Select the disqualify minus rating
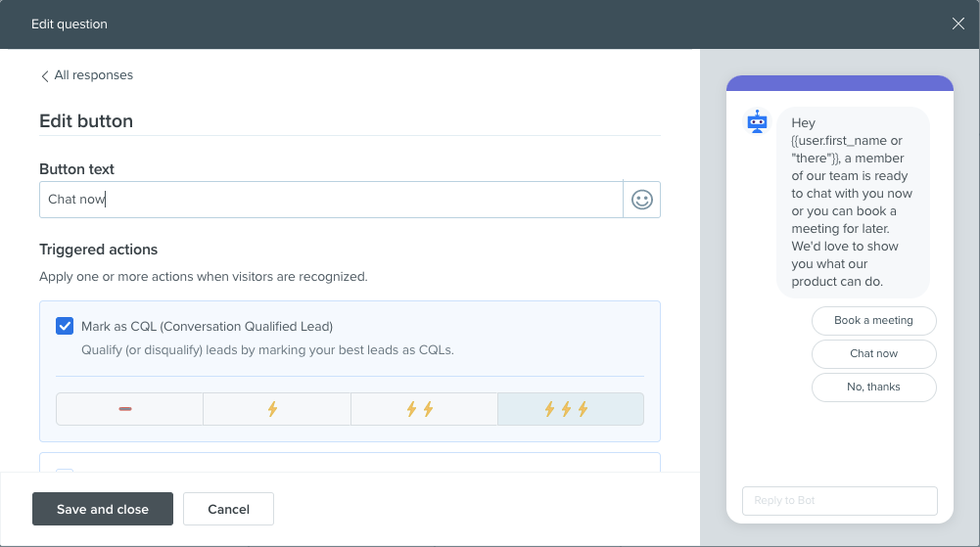Image resolution: width=980 pixels, height=547 pixels. [129, 409]
